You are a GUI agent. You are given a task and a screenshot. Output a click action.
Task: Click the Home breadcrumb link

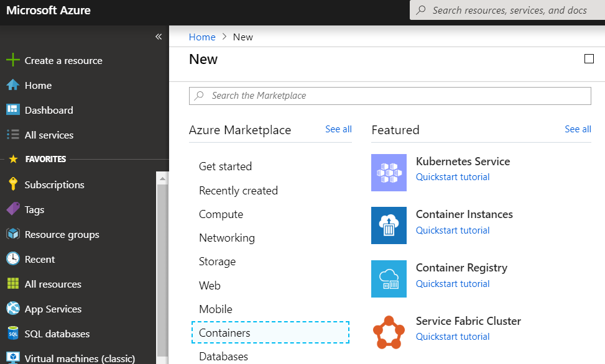coord(202,37)
